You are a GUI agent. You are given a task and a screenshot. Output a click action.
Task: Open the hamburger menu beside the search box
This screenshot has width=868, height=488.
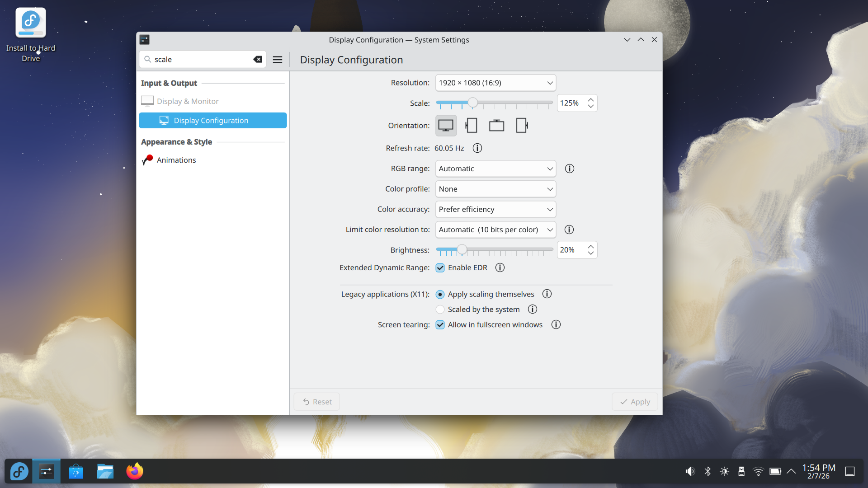(278, 60)
